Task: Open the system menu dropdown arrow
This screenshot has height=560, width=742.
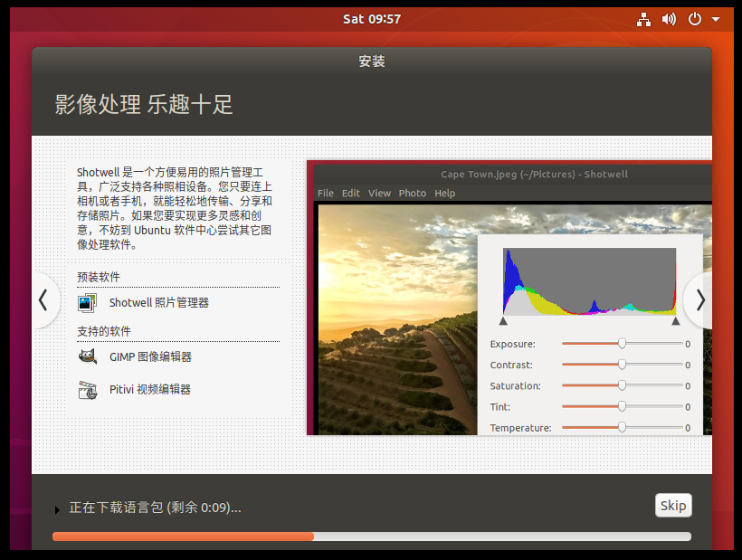Action: [716, 19]
